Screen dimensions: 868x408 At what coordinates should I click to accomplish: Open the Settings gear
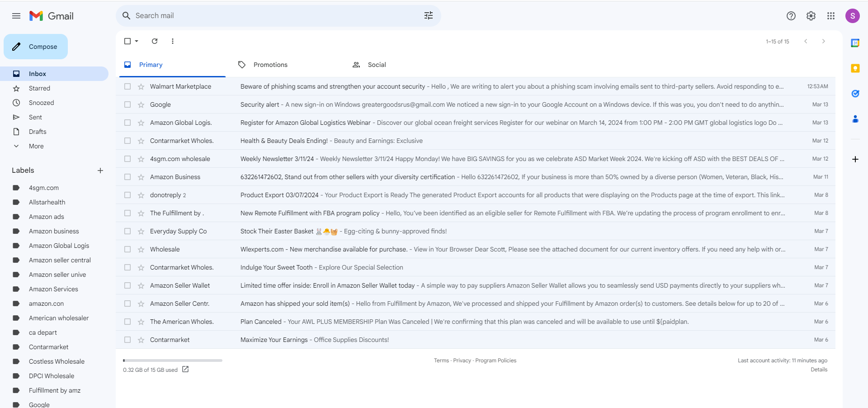coord(811,16)
